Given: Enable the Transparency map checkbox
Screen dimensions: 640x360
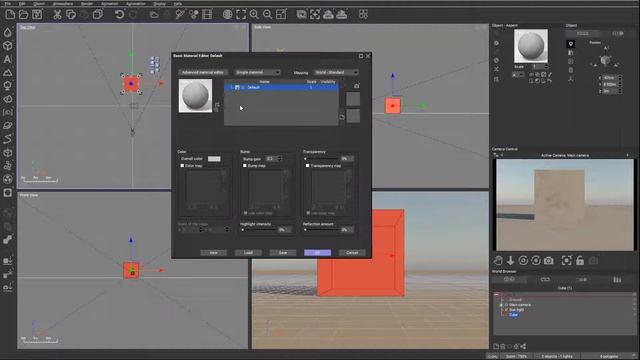Looking at the screenshot, I should (x=308, y=166).
